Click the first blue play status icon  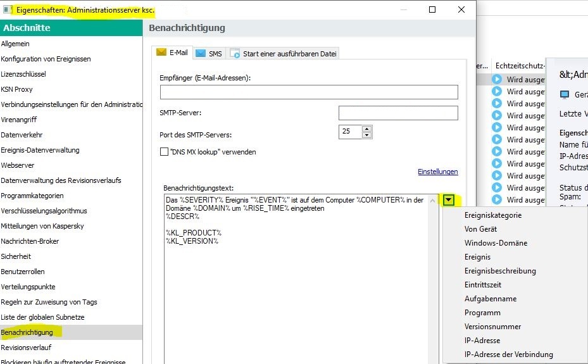point(497,80)
